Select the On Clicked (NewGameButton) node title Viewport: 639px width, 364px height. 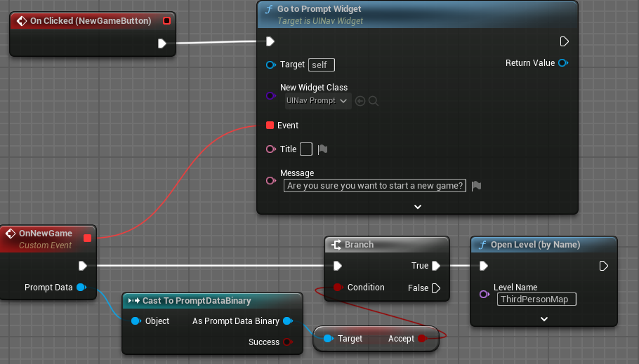coord(91,21)
